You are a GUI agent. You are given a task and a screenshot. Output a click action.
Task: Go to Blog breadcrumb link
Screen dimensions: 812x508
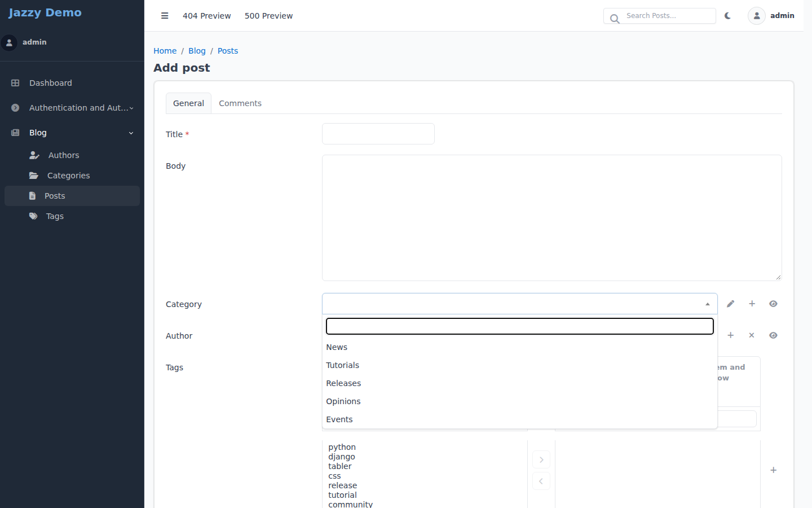pos(197,51)
